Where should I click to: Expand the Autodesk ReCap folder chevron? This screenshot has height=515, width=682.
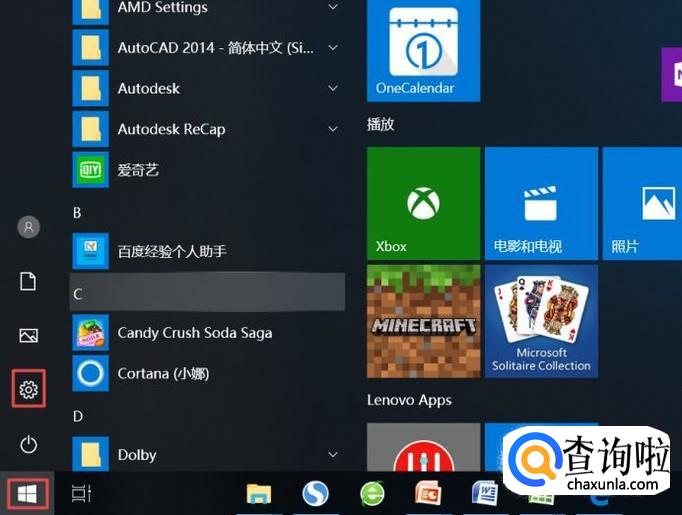tap(333, 129)
